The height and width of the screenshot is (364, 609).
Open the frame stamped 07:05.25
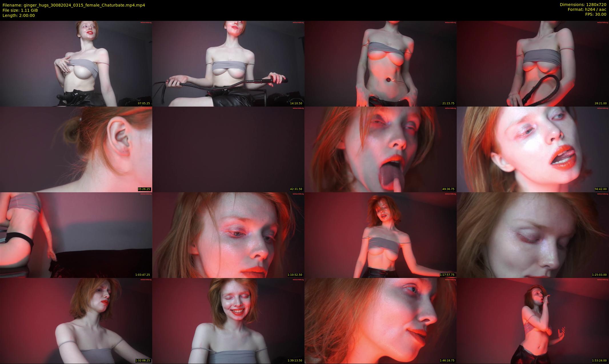76,63
